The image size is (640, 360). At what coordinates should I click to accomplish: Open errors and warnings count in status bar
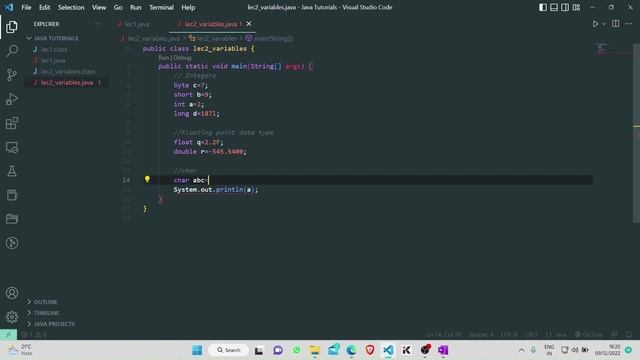click(x=34, y=335)
